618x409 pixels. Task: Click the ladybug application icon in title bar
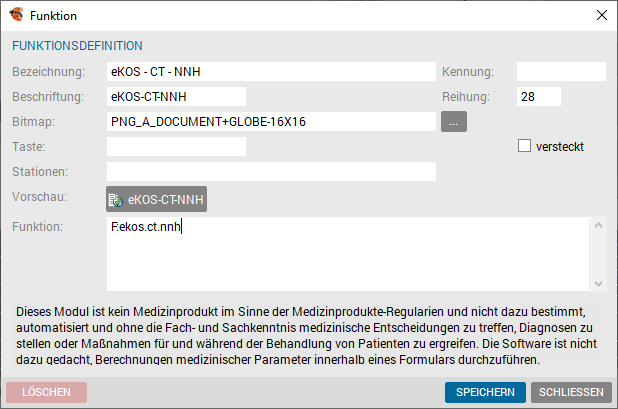click(x=16, y=15)
